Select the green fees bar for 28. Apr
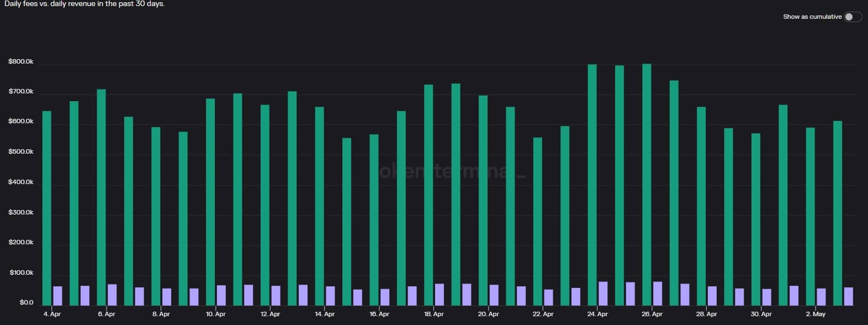Screen dimensions: 868x325 point(701,206)
